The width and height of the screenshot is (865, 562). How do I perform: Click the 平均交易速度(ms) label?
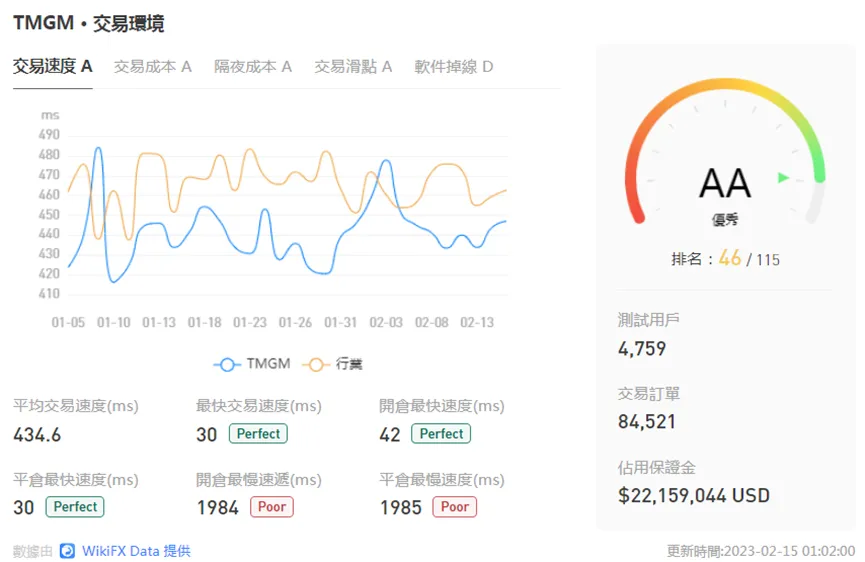[x=76, y=406]
